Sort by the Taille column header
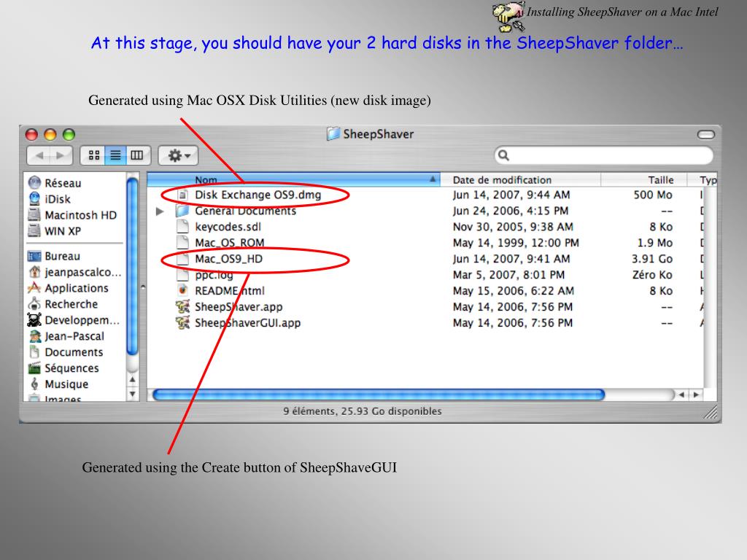 point(644,179)
